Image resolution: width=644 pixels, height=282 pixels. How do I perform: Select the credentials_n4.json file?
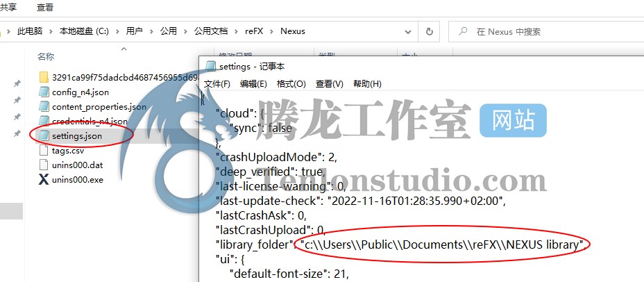90,122
